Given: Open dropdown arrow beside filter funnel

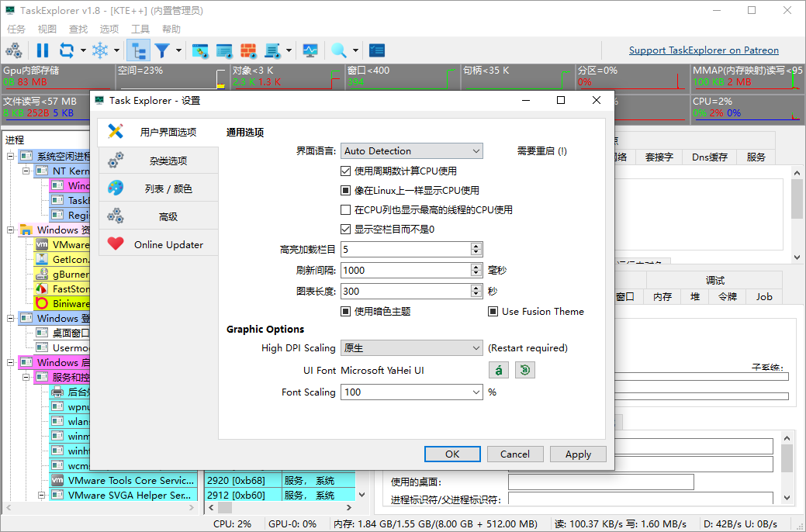Looking at the screenshot, I should tap(179, 50).
